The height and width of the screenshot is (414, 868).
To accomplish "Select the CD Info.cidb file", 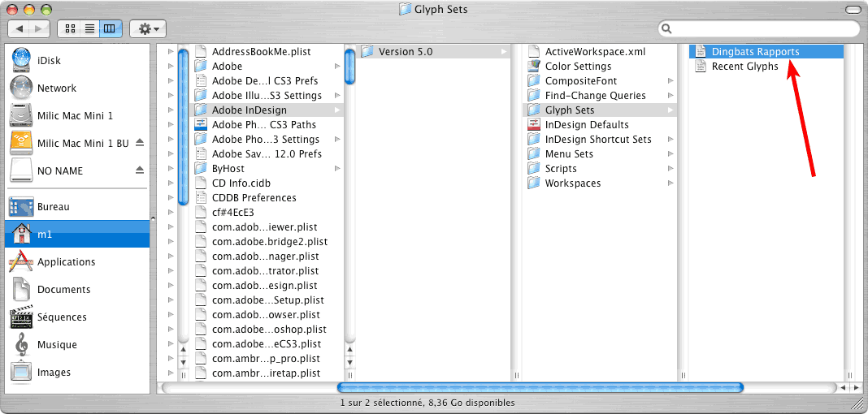I will pyautogui.click(x=241, y=183).
